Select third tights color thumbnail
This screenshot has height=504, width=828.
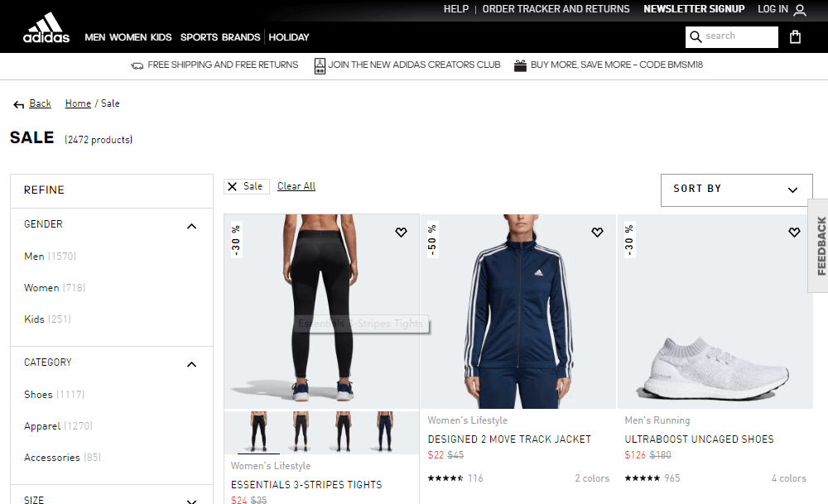coord(343,432)
